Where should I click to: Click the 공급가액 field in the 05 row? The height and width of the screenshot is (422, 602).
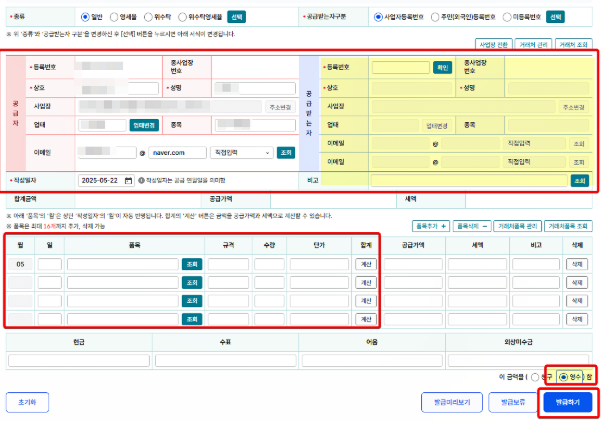click(413, 264)
